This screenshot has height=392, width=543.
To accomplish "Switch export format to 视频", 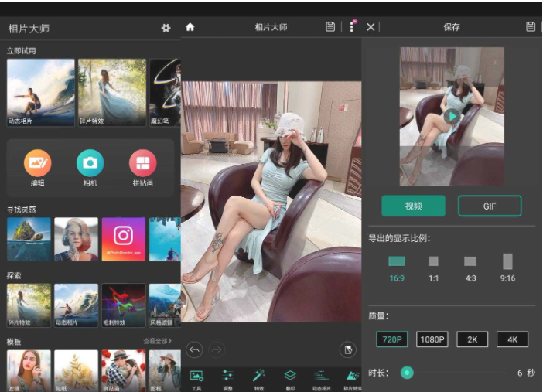I will point(414,206).
